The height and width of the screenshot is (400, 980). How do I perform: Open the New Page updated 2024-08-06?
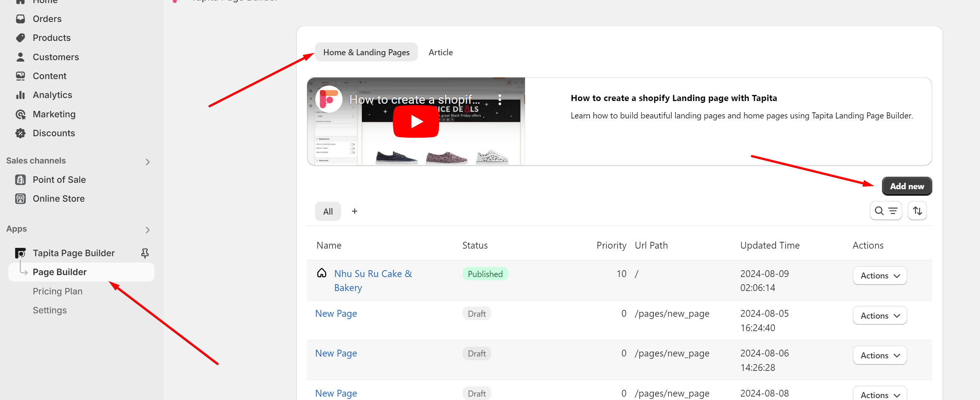[336, 353]
